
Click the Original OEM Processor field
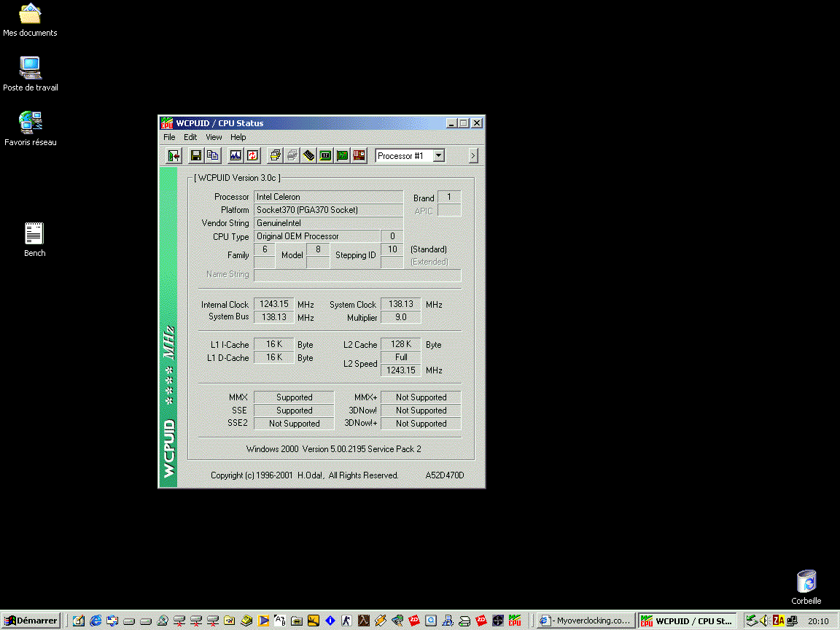click(317, 236)
